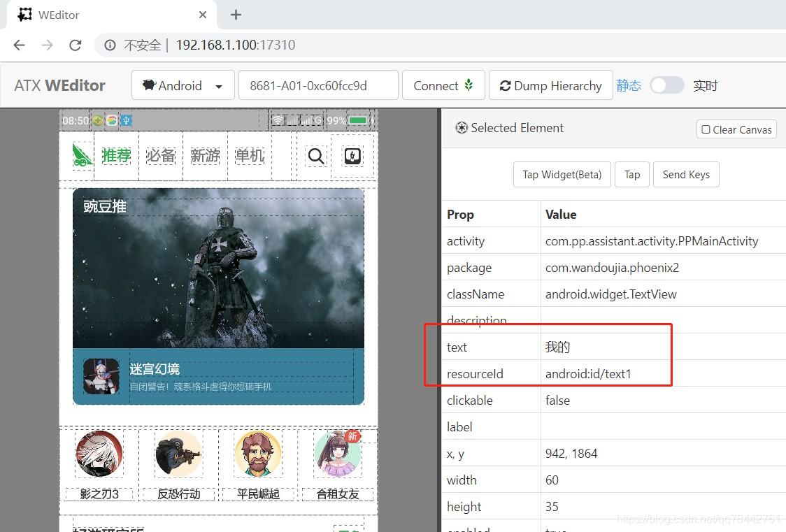The image size is (786, 532).
Task: Click the download manager icon in app
Action: [352, 157]
